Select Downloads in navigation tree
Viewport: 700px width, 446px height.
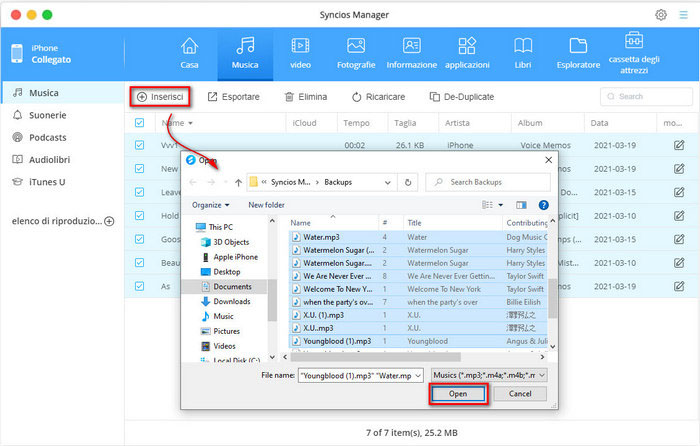226,301
